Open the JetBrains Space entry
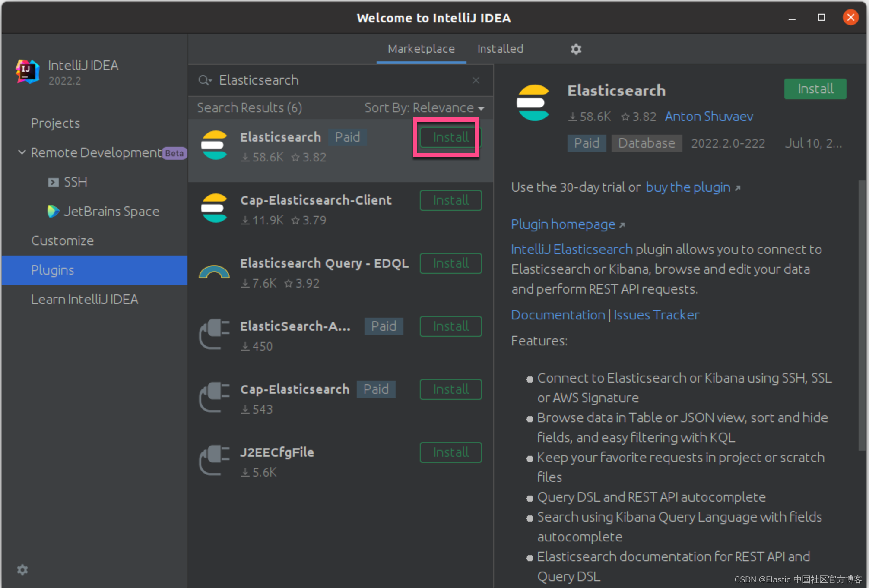 (x=111, y=212)
